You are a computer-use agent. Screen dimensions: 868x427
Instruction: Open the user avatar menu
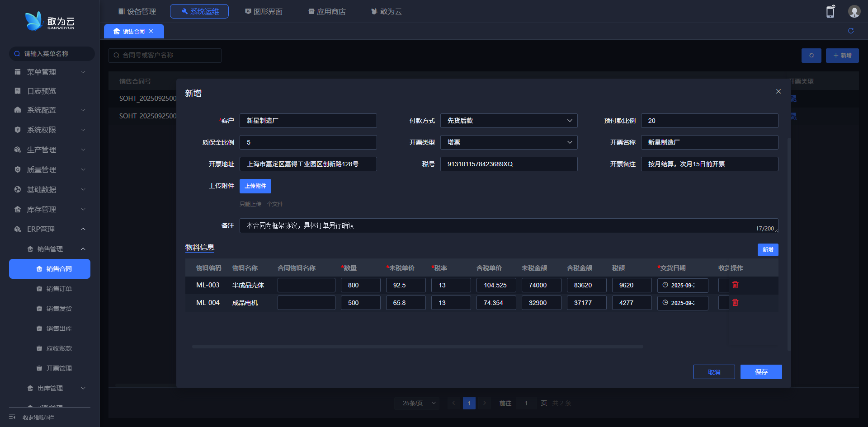(854, 12)
